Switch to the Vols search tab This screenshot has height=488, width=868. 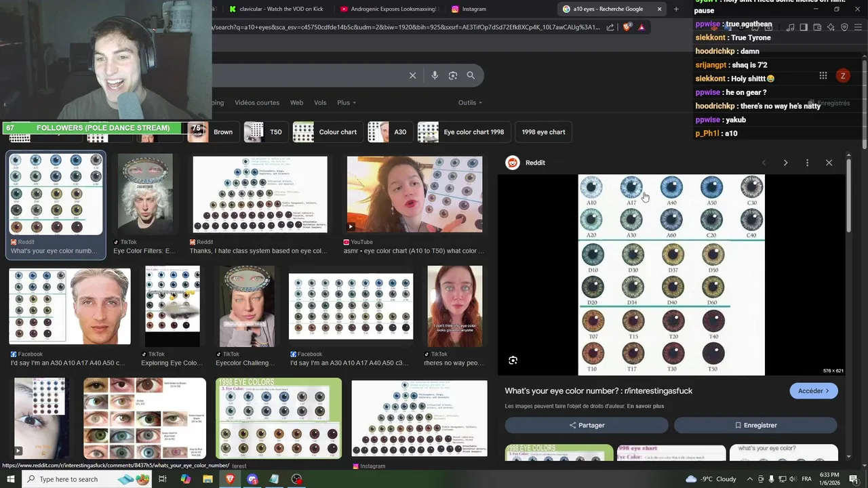click(x=320, y=102)
